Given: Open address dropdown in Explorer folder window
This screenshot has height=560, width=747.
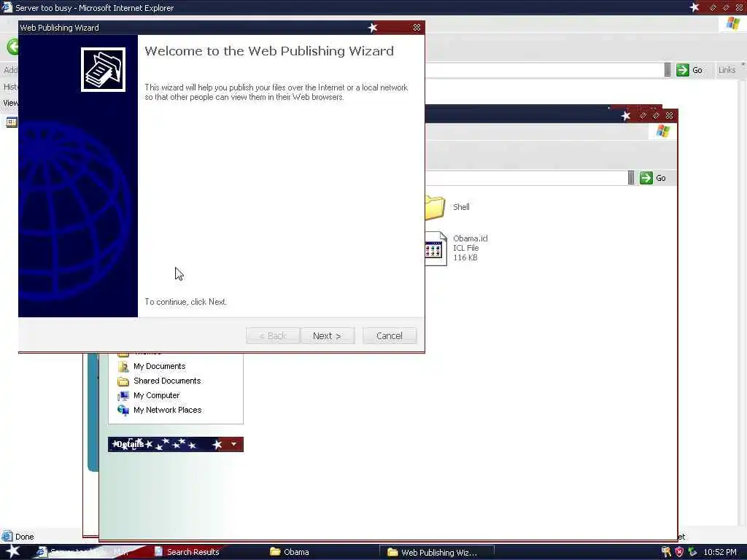Looking at the screenshot, I should 631,178.
